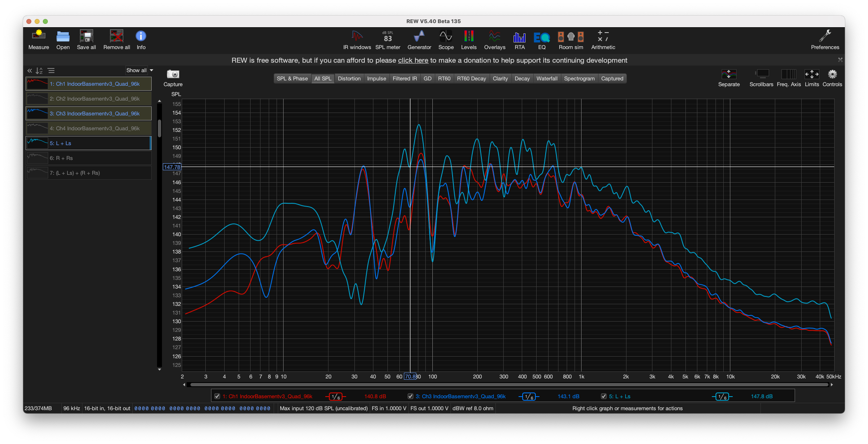Screen dimensions: 868x444
Task: Open the Filtered IR tab
Action: (x=405, y=78)
